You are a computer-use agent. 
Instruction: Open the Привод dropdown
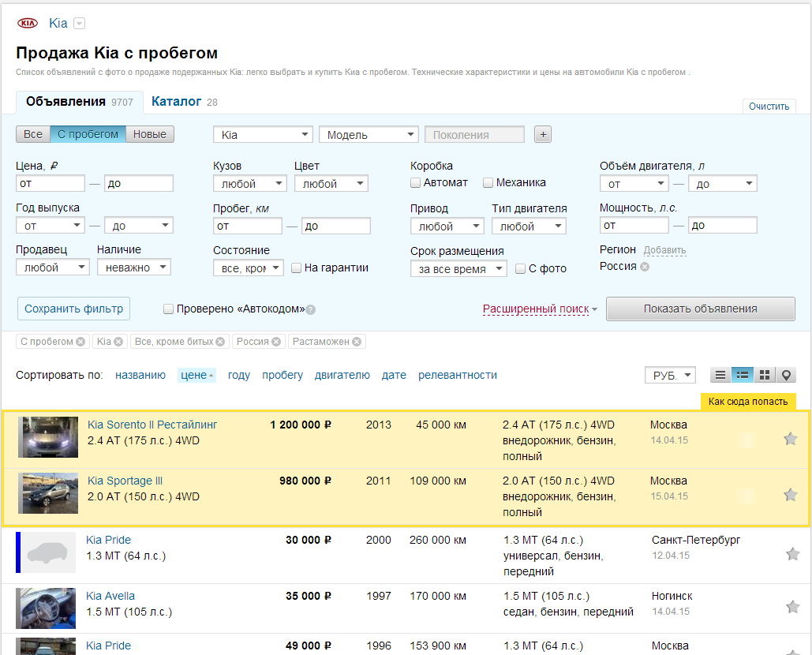click(447, 226)
